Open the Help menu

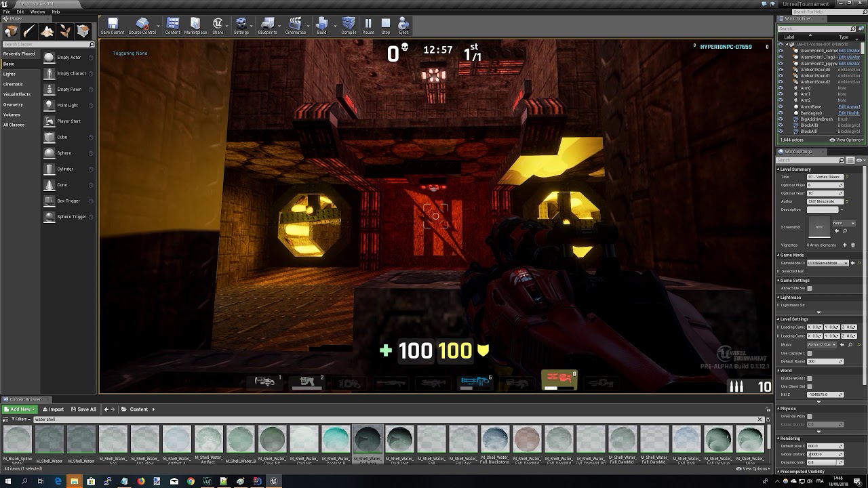click(56, 12)
